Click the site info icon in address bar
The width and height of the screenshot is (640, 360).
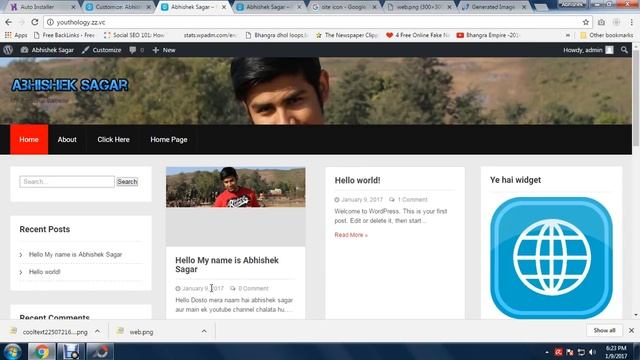click(50, 22)
